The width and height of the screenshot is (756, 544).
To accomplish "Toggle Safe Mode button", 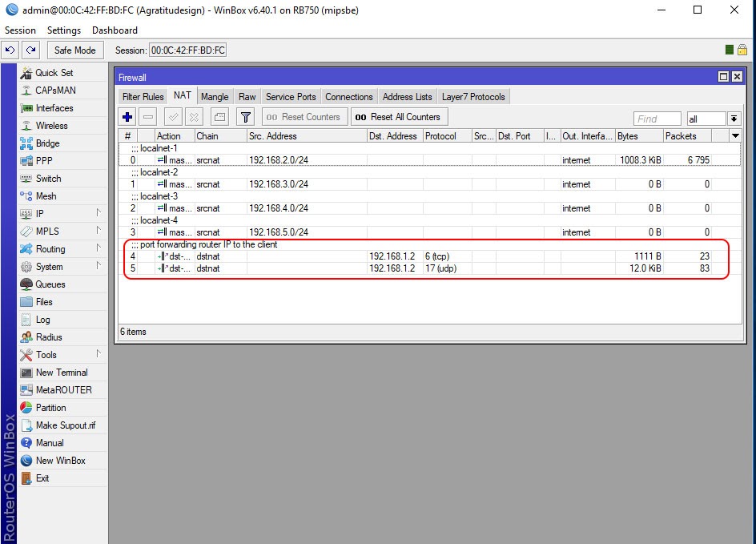I will (x=74, y=50).
